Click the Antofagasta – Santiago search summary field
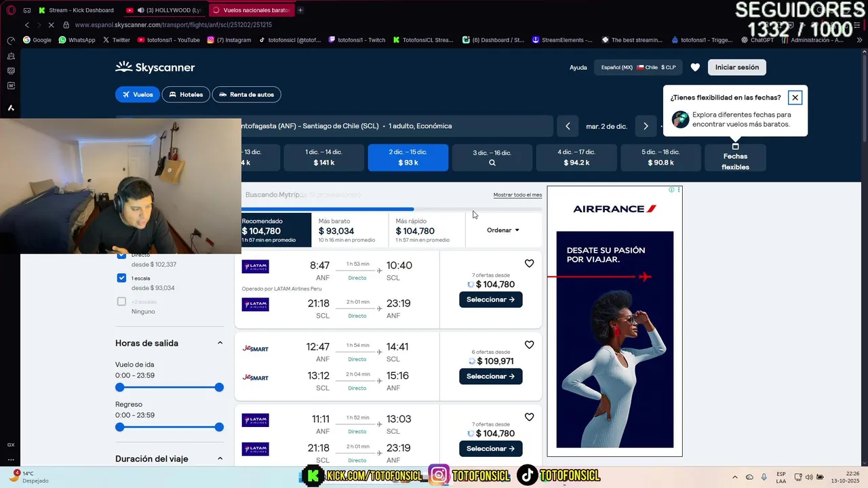This screenshot has height=488, width=868. click(x=397, y=126)
